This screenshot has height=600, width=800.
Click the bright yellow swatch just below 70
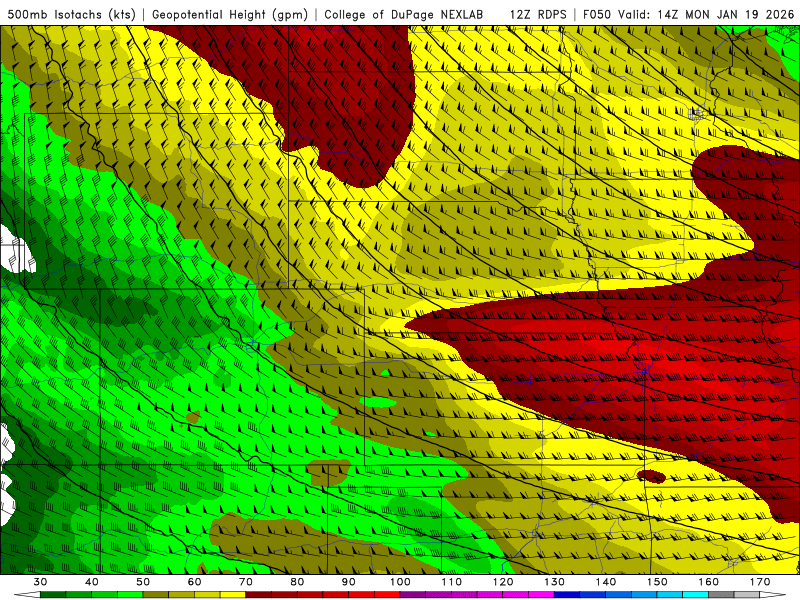[x=233, y=594]
